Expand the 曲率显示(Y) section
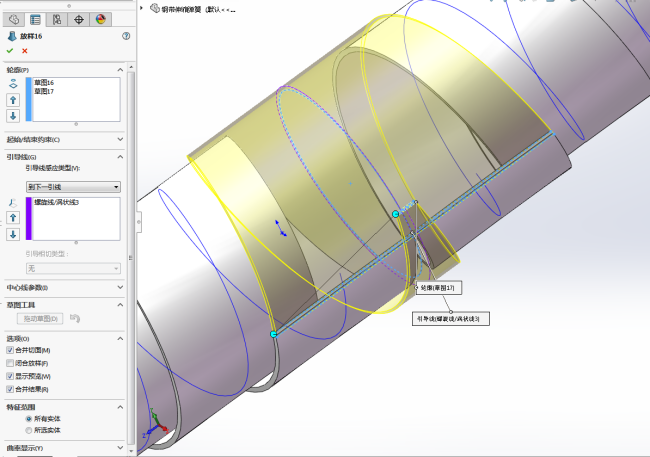The height and width of the screenshot is (457, 650). [x=120, y=447]
